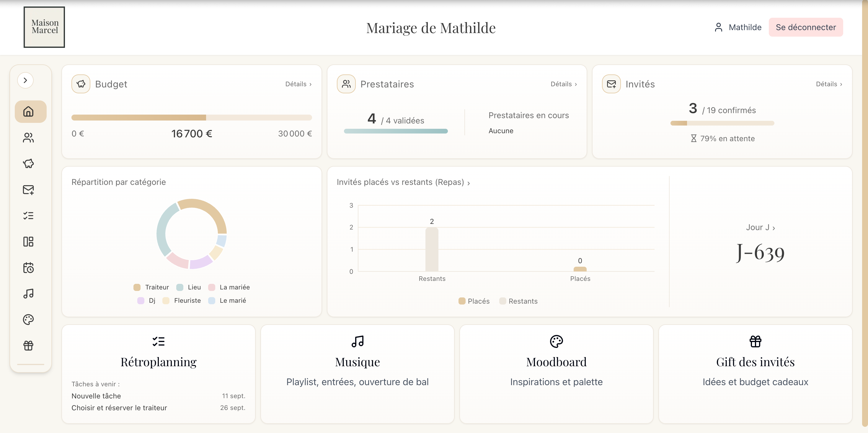Click the home icon in sidebar

tap(29, 111)
